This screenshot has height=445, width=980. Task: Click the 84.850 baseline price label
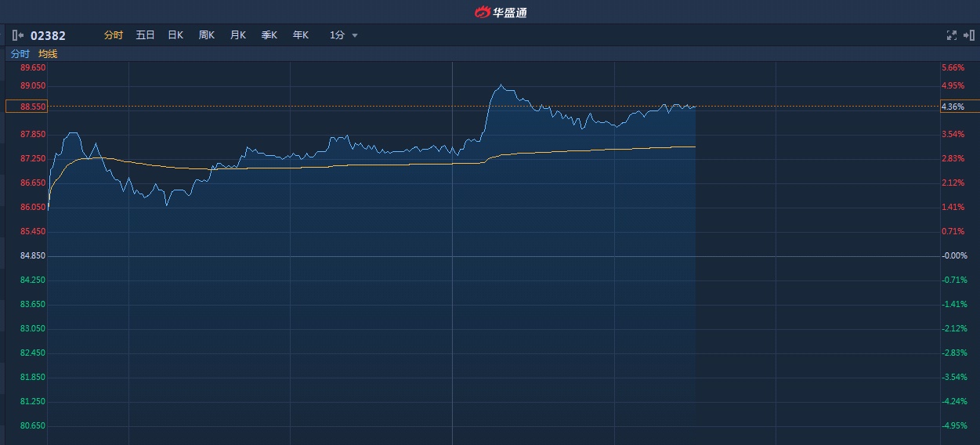33,256
